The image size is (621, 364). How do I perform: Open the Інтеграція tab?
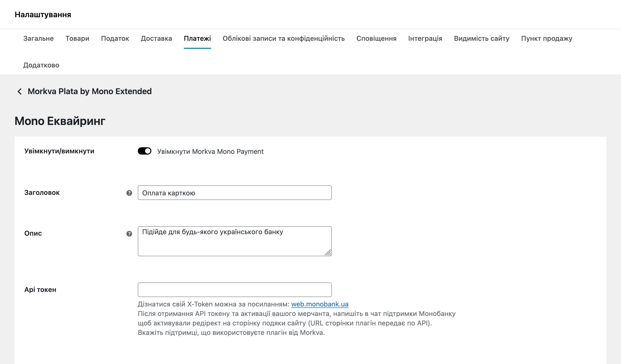click(425, 38)
